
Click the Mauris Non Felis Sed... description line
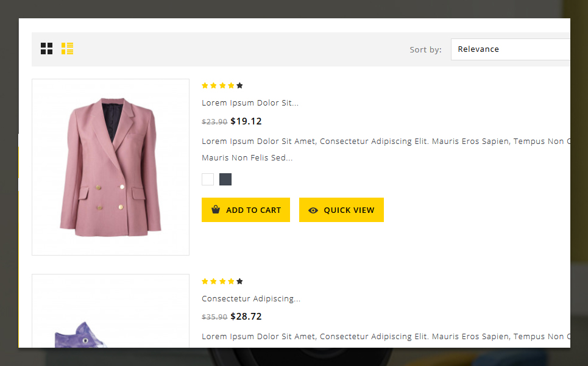[247, 157]
